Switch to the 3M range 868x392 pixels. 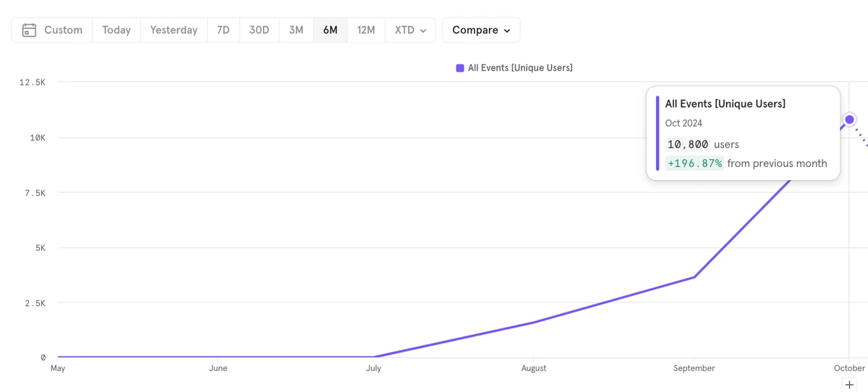click(296, 30)
